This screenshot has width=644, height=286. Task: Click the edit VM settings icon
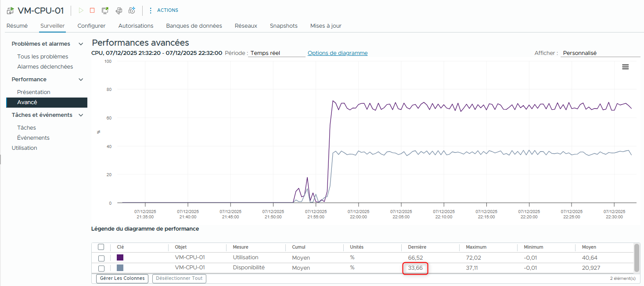[119, 11]
